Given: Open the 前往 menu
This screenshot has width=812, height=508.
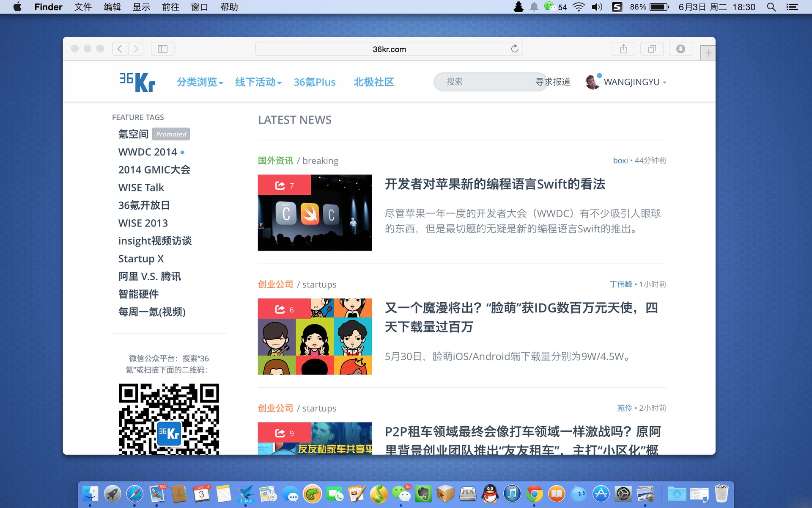Looking at the screenshot, I should pos(170,7).
